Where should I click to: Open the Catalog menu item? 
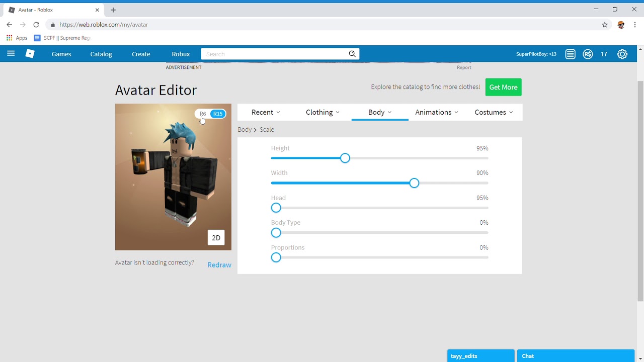pos(101,54)
